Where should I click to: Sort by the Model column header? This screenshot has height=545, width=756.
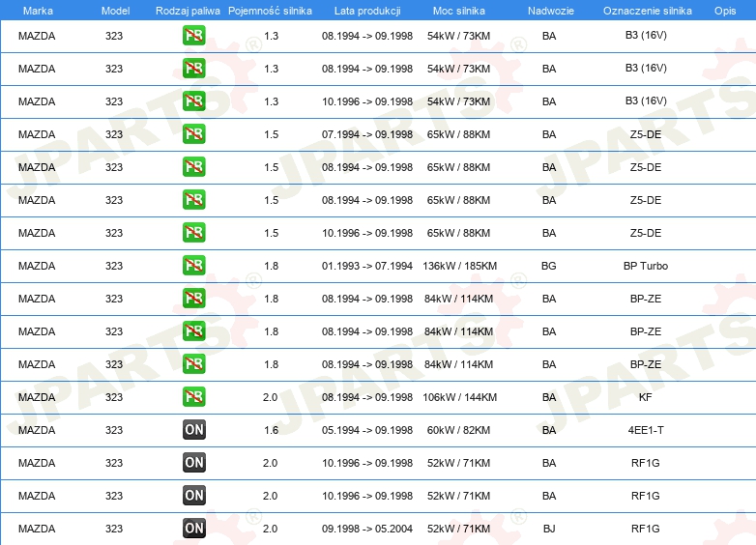coord(115,11)
